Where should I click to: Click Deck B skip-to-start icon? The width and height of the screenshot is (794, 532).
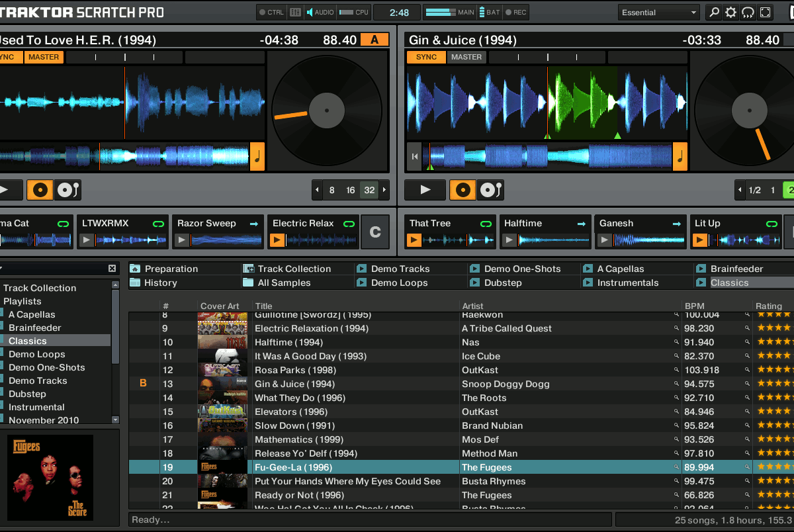pos(414,157)
